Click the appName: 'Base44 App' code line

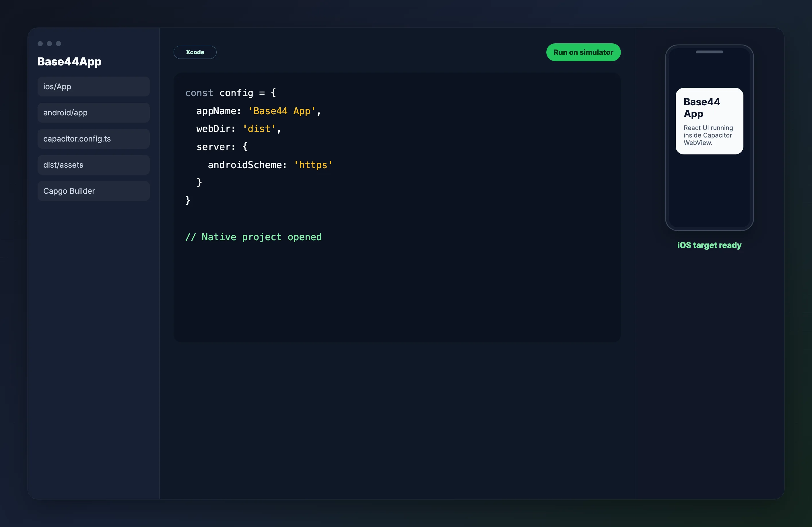coord(259,111)
